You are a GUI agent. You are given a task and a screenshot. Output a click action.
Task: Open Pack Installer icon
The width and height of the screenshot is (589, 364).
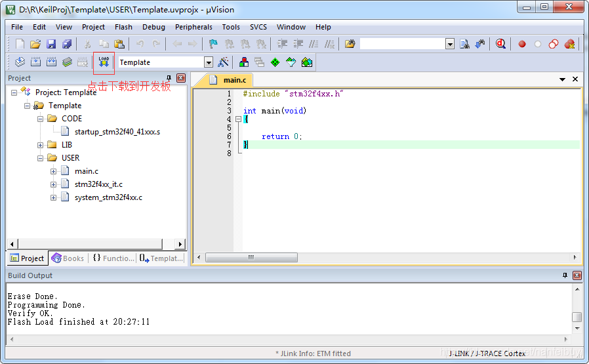click(306, 62)
